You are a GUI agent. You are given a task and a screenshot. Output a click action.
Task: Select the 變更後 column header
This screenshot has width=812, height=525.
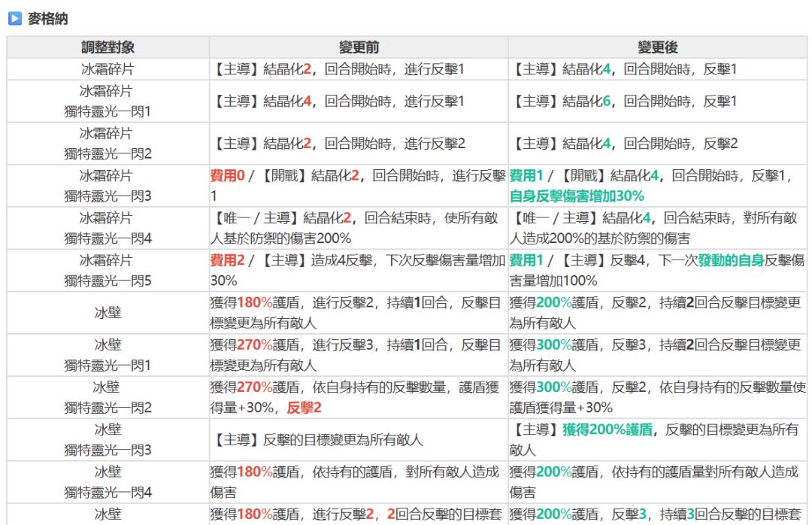pyautogui.click(x=658, y=47)
